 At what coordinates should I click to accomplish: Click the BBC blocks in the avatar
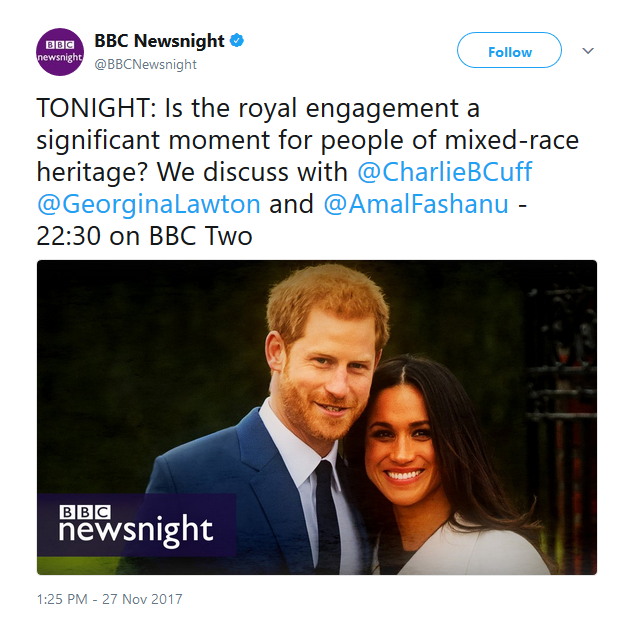click(60, 45)
